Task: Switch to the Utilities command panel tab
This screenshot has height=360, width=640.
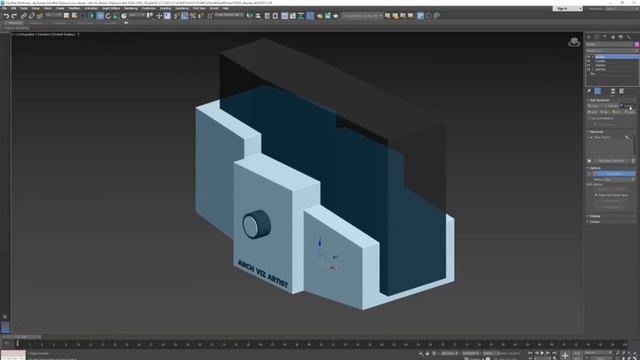Action: 629,37
